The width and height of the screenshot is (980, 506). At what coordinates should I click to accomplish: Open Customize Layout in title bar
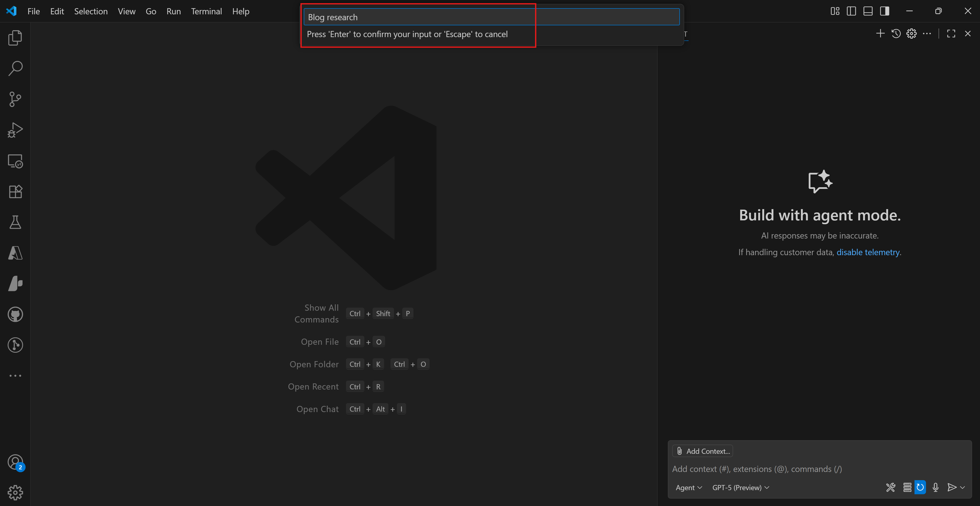[x=835, y=11]
